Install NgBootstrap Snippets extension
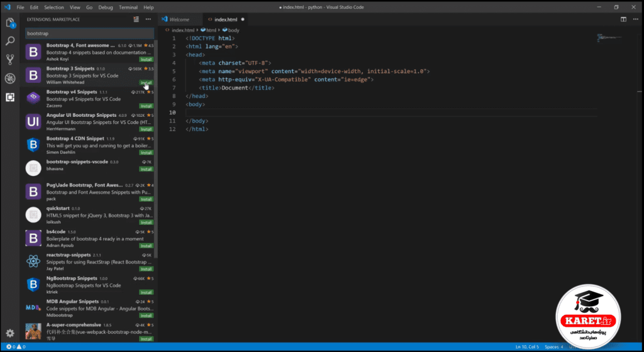 [146, 292]
